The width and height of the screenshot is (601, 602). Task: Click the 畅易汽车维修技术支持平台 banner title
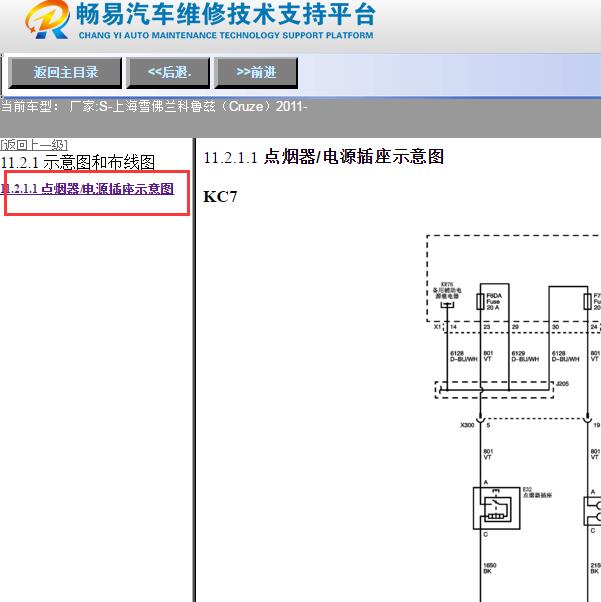[x=226, y=14]
